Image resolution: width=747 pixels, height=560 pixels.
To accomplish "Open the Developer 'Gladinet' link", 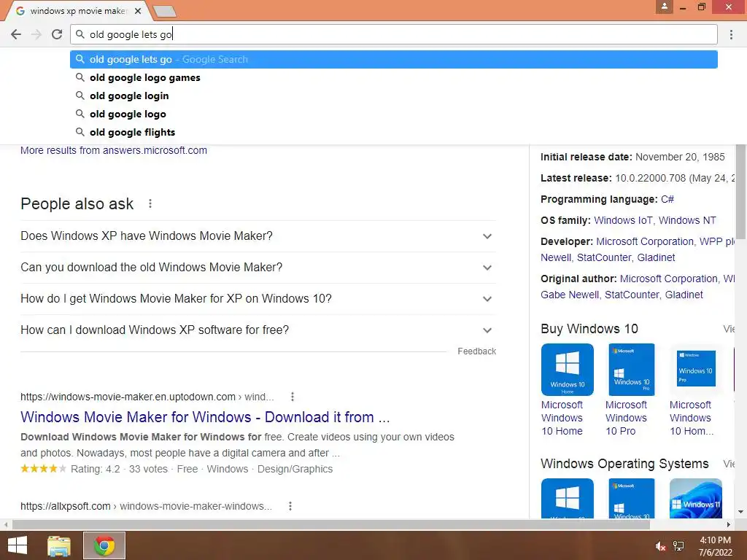I will (x=656, y=257).
